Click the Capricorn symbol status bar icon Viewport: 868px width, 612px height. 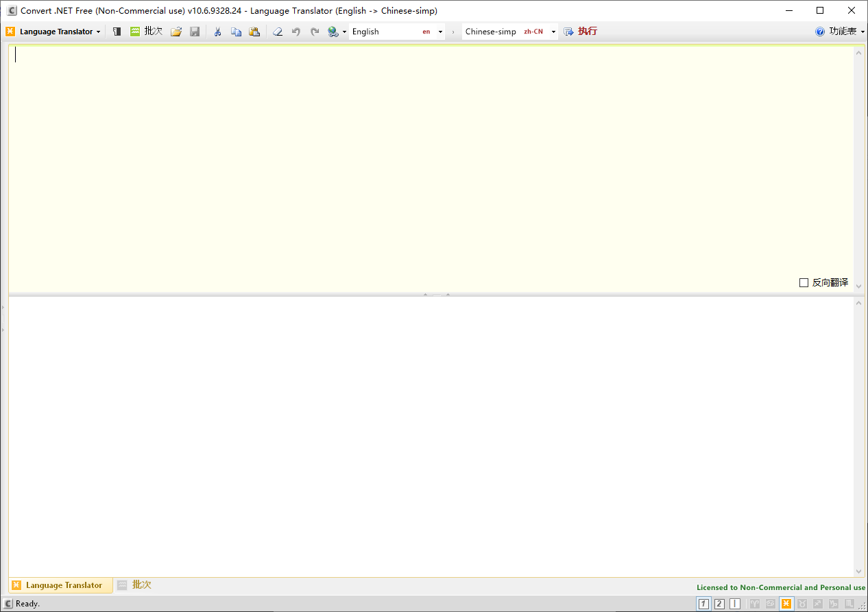click(x=834, y=604)
